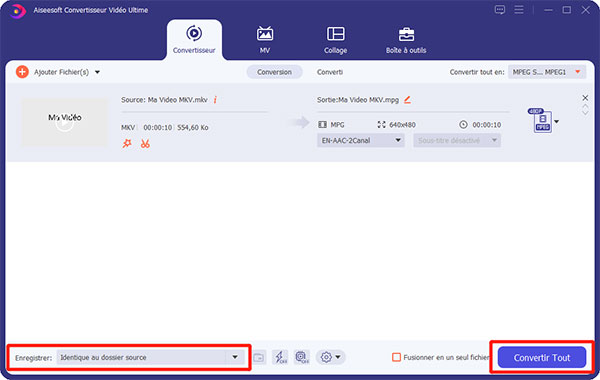The height and width of the screenshot is (380, 600).
Task: Check Fusionner en un seul fichier
Action: tap(396, 357)
